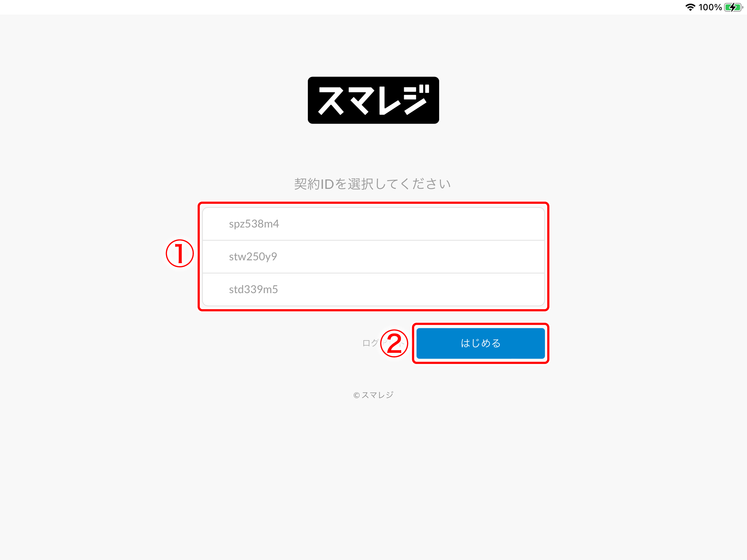Viewport: 747px width, 560px height.
Task: Start with the selected contract ID
Action: (x=480, y=343)
